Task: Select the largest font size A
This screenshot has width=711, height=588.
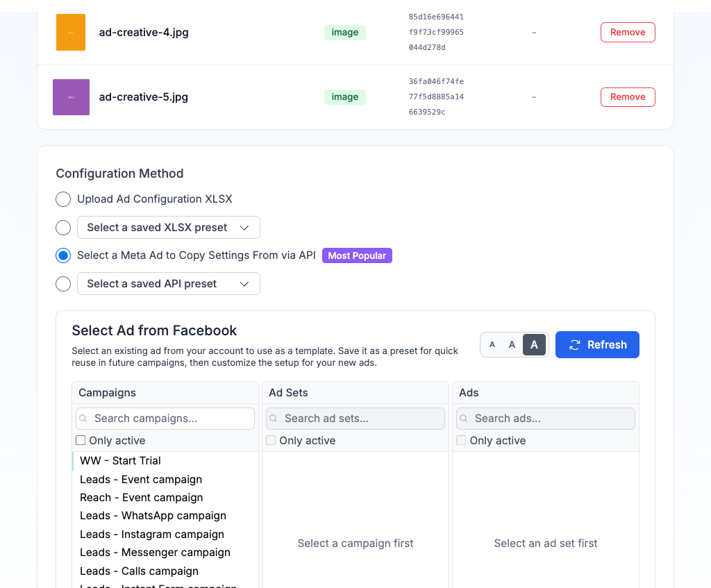Action: tap(534, 345)
